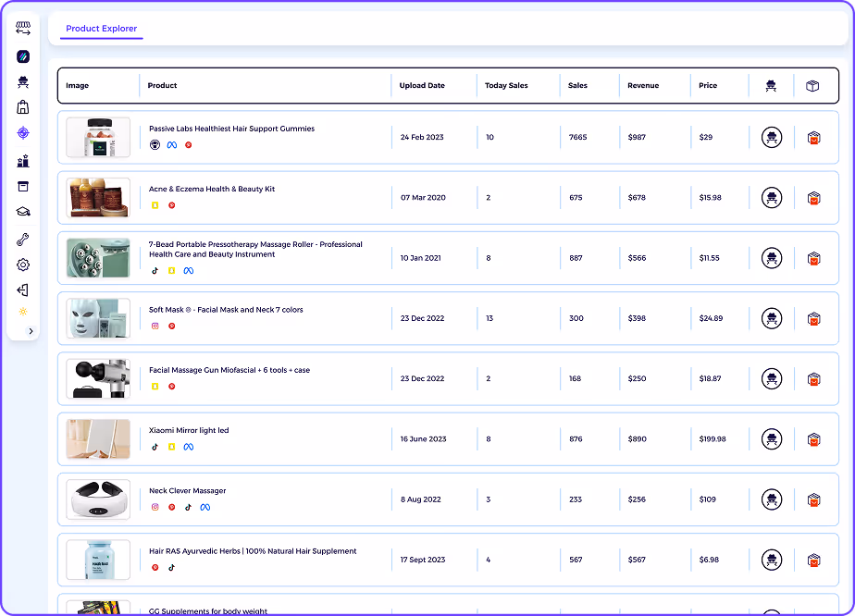Sort by the Upload Date column header
The height and width of the screenshot is (616, 855).
pos(422,86)
